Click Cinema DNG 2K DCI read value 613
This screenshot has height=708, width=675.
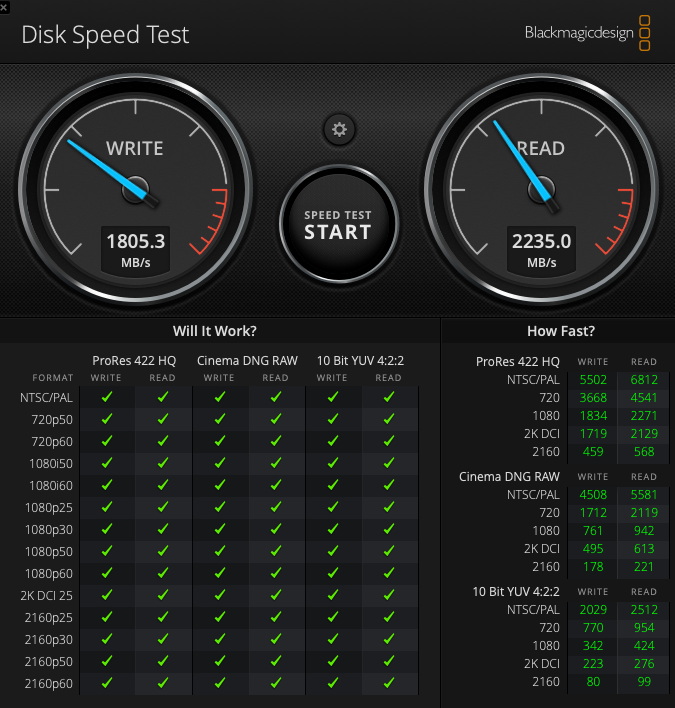pyautogui.click(x=644, y=549)
